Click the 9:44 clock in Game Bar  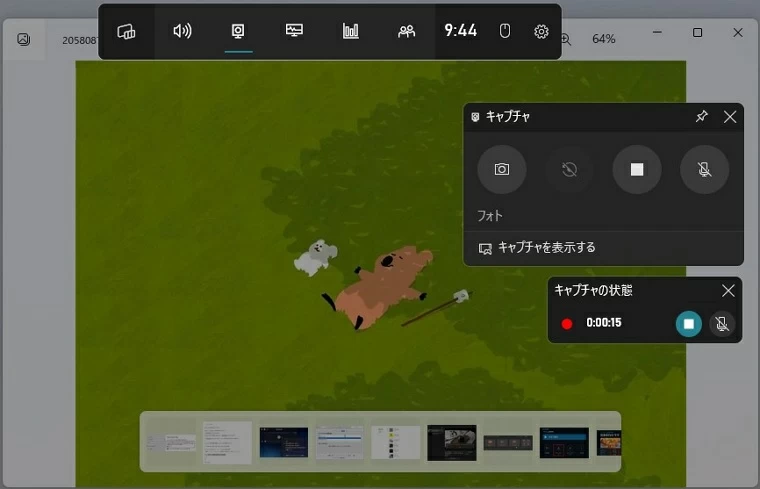coord(460,31)
